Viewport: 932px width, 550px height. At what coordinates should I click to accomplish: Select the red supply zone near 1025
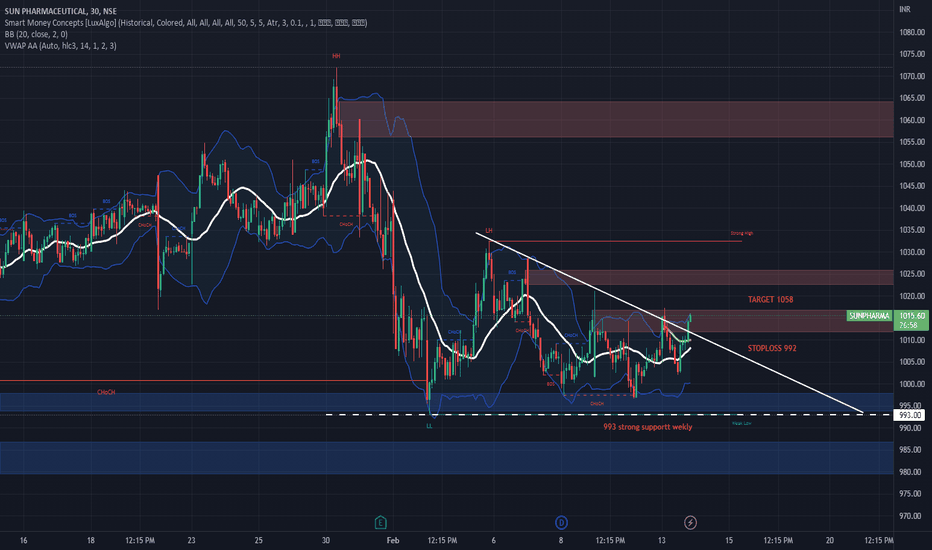710,277
